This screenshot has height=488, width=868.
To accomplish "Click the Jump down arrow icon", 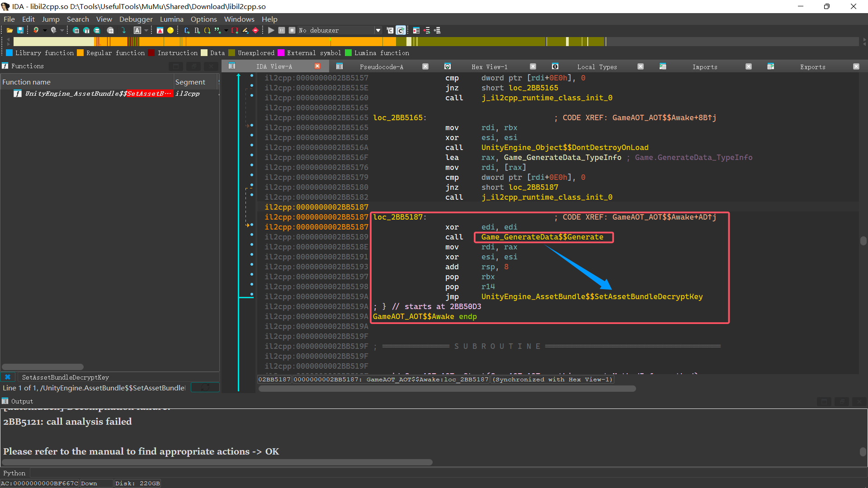I will pos(123,30).
